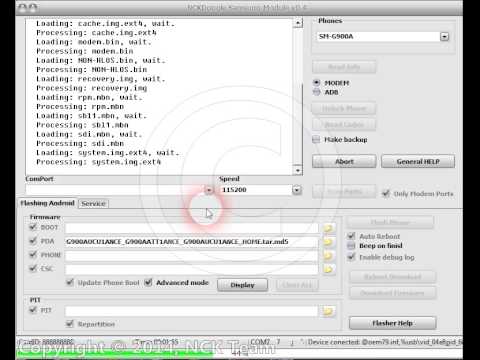Open General HELP
The image size is (480, 360).
pyautogui.click(x=418, y=162)
